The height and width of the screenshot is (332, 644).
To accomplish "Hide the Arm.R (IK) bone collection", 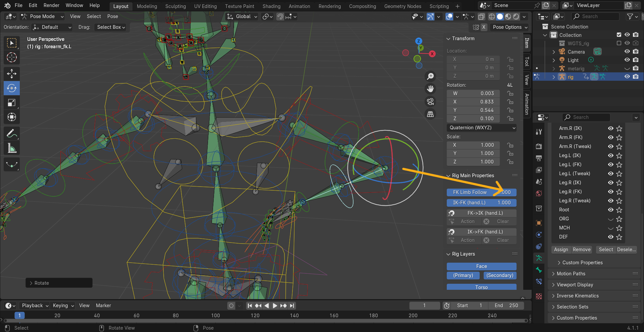I will [611, 128].
